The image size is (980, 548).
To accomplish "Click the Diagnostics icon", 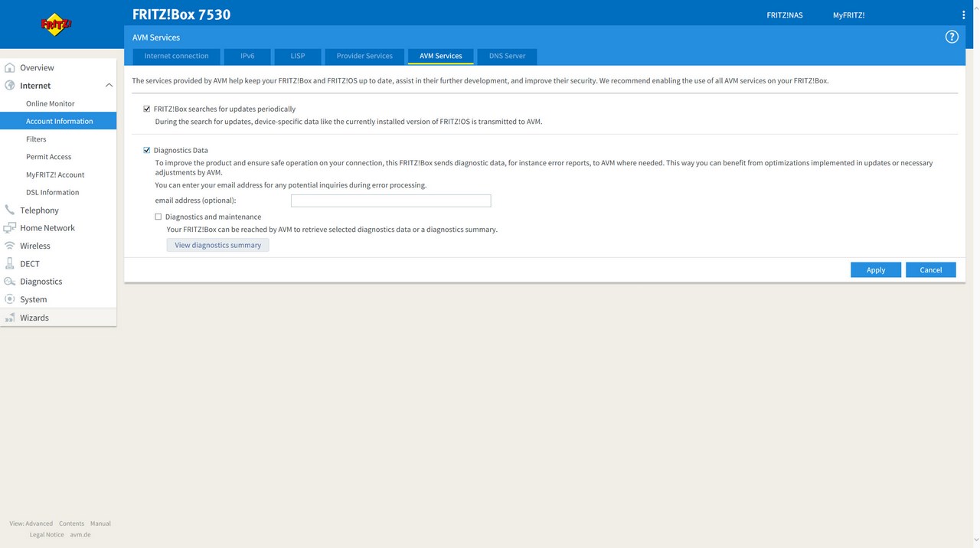I will [10, 282].
